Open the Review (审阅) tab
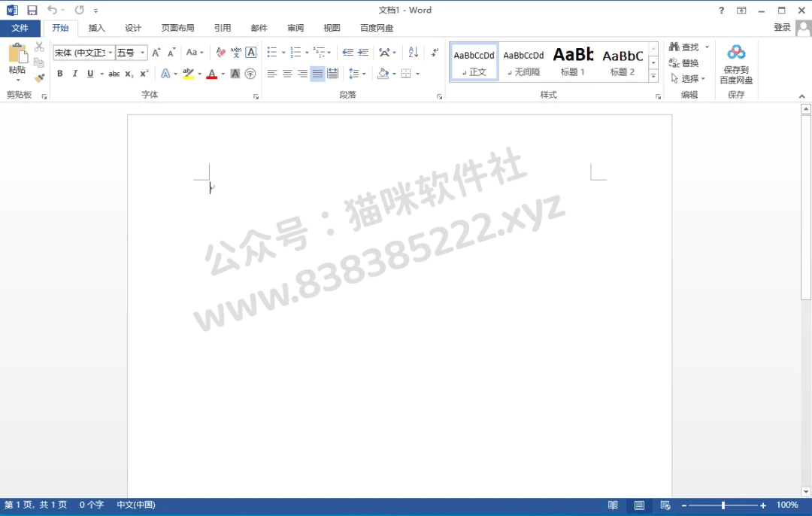This screenshot has width=812, height=516. (295, 28)
